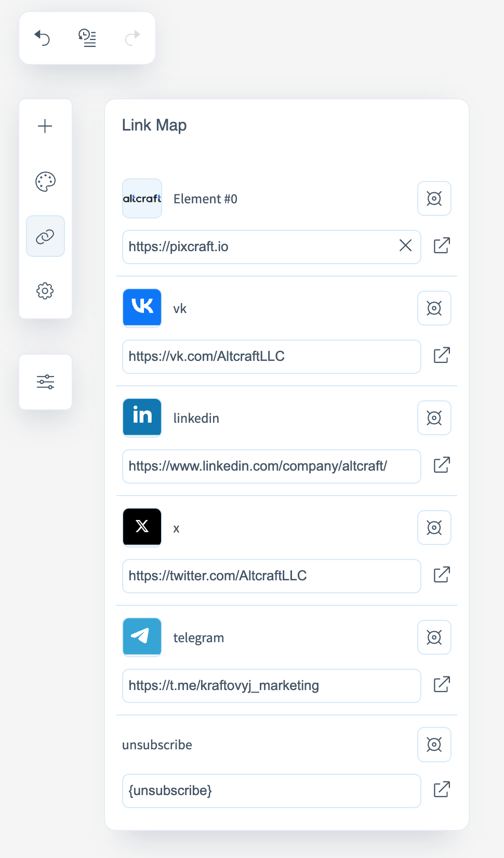Open the history list icon

point(87,38)
